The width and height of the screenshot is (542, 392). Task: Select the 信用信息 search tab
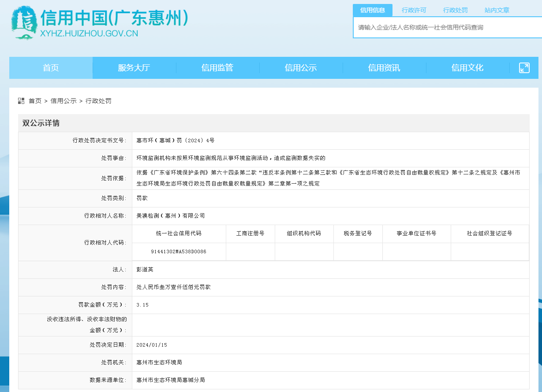373,10
